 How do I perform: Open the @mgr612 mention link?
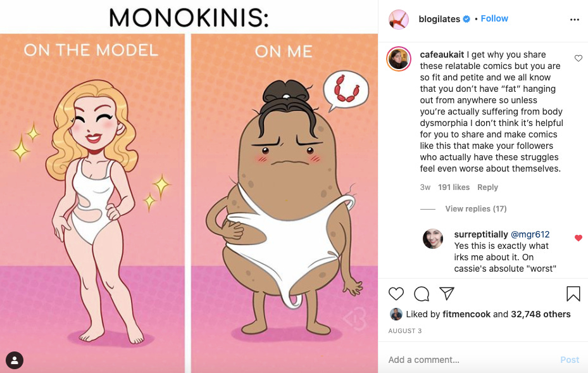(530, 234)
